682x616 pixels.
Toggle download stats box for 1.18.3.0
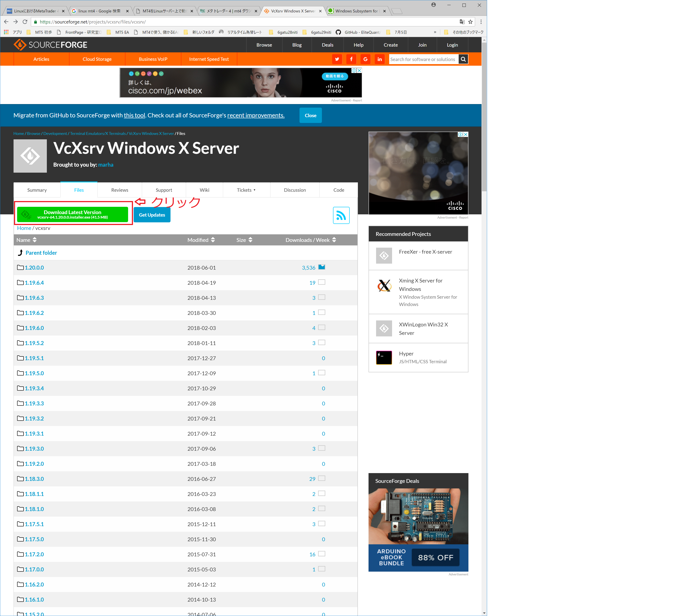[322, 478]
